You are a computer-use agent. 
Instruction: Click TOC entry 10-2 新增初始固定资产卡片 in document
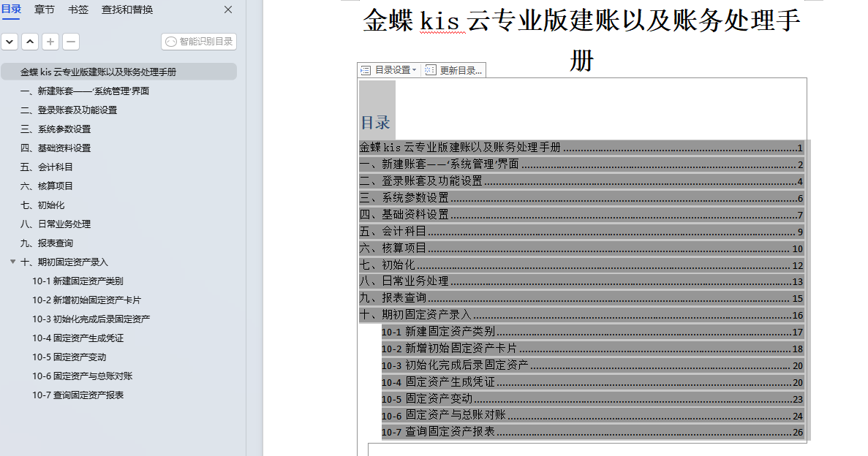click(x=592, y=349)
